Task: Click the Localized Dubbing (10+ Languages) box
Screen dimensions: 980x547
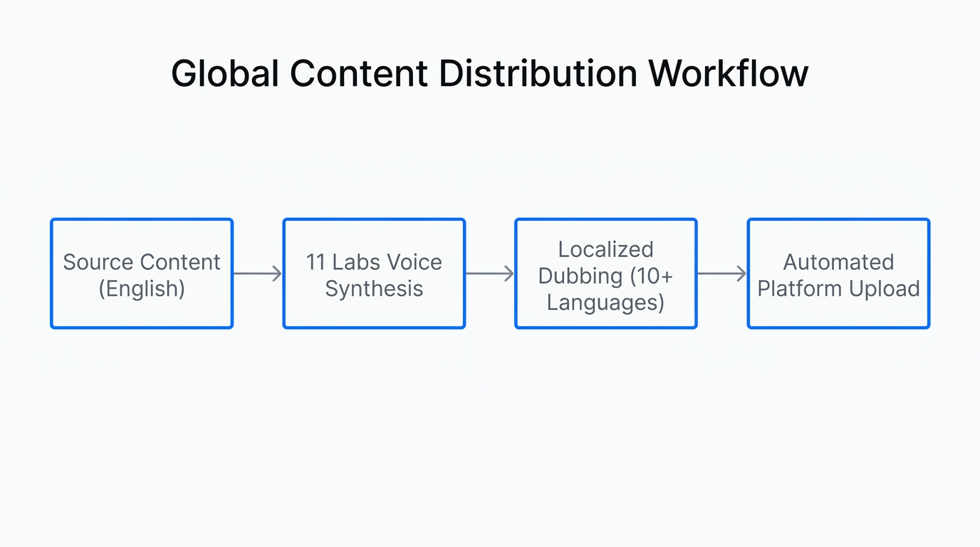Action: [605, 273]
